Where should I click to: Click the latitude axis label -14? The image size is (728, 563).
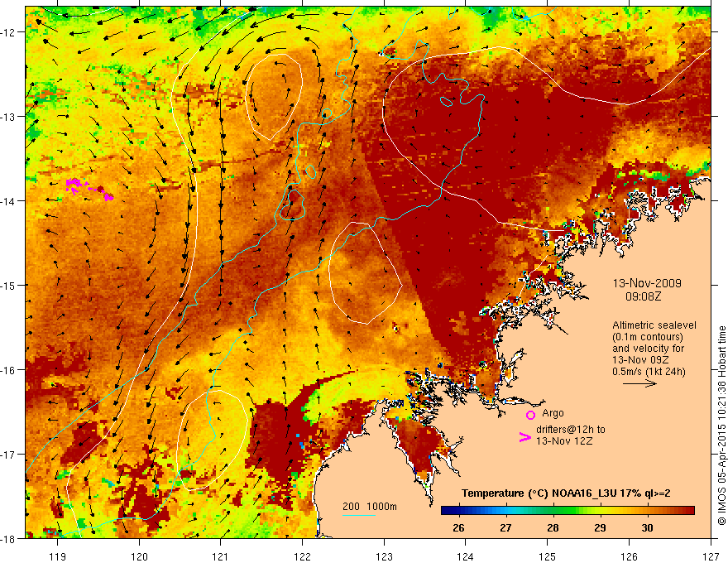click(x=8, y=201)
